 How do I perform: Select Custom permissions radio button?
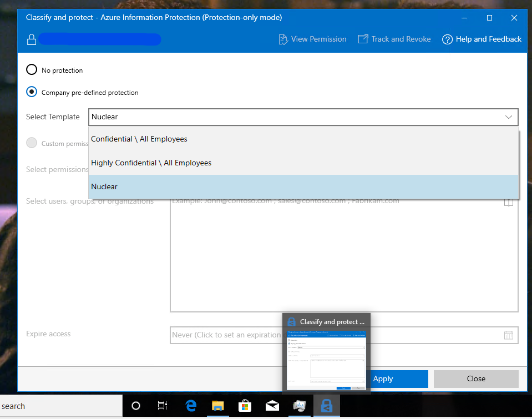(32, 143)
